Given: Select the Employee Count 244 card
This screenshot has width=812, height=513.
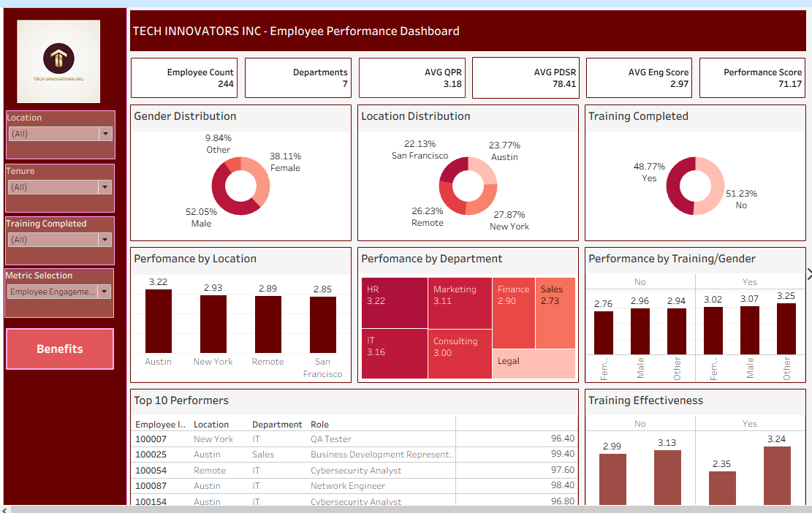Looking at the screenshot, I should pos(184,77).
